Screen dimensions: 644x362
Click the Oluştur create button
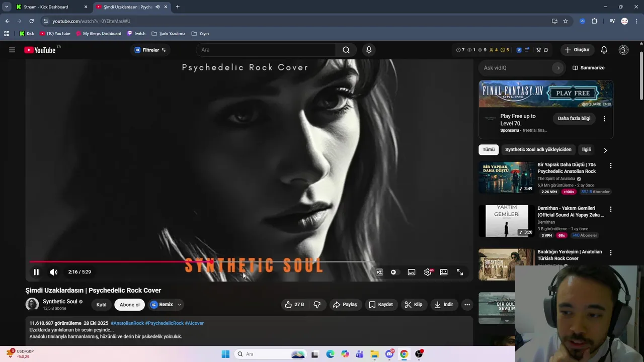pos(577,50)
